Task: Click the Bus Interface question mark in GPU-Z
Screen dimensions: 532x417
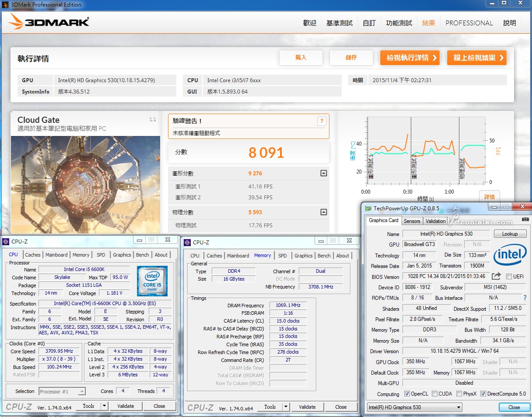Action: (x=525, y=298)
